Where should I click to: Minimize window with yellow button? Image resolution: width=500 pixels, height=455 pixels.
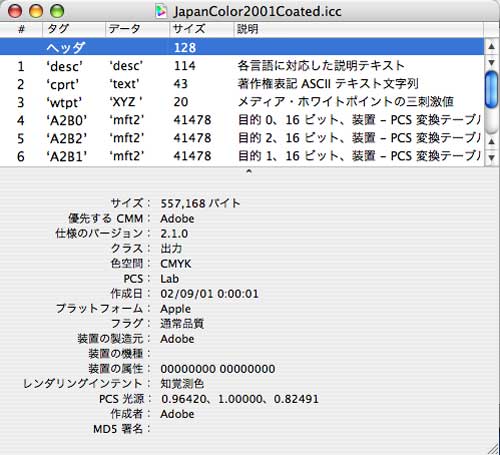36,11
